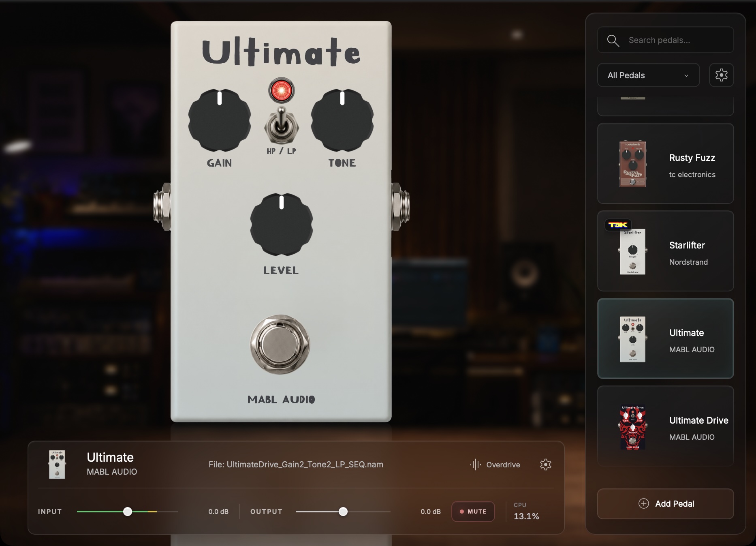This screenshot has height=546, width=756.
Task: Flip the HP / LP toggle switch
Action: tap(281, 126)
